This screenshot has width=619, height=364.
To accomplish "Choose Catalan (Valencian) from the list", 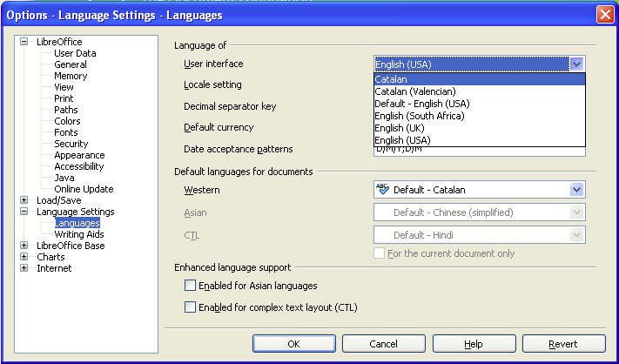I will tap(414, 91).
